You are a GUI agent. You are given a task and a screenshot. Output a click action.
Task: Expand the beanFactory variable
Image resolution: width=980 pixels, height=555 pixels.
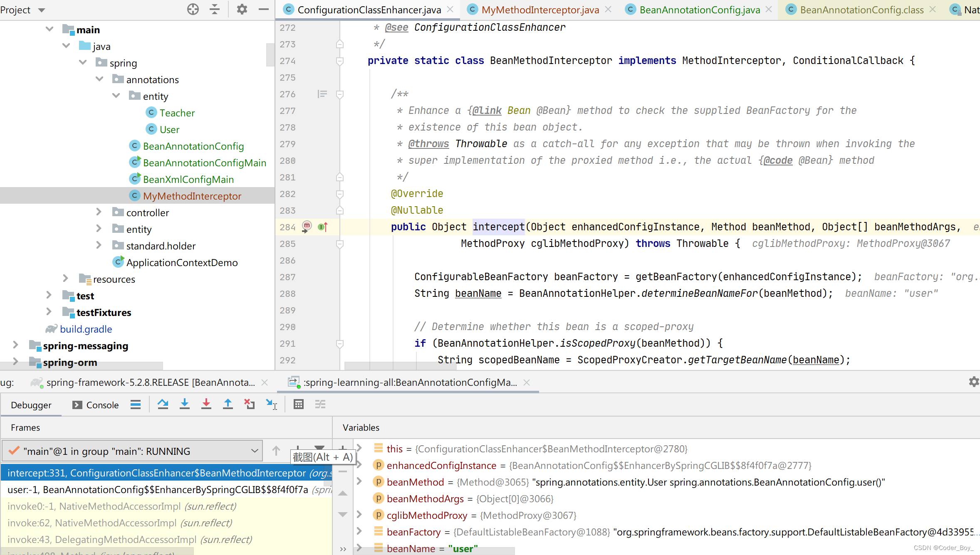click(359, 531)
